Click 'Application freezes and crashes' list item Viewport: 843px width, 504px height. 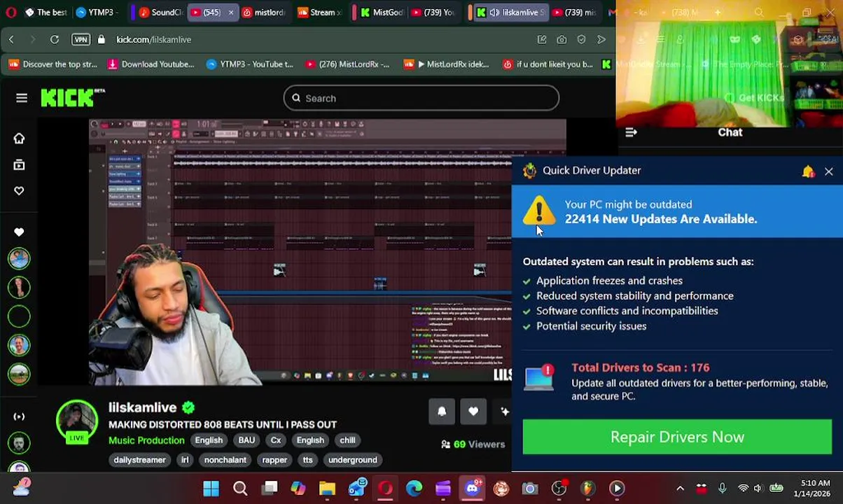click(x=609, y=281)
